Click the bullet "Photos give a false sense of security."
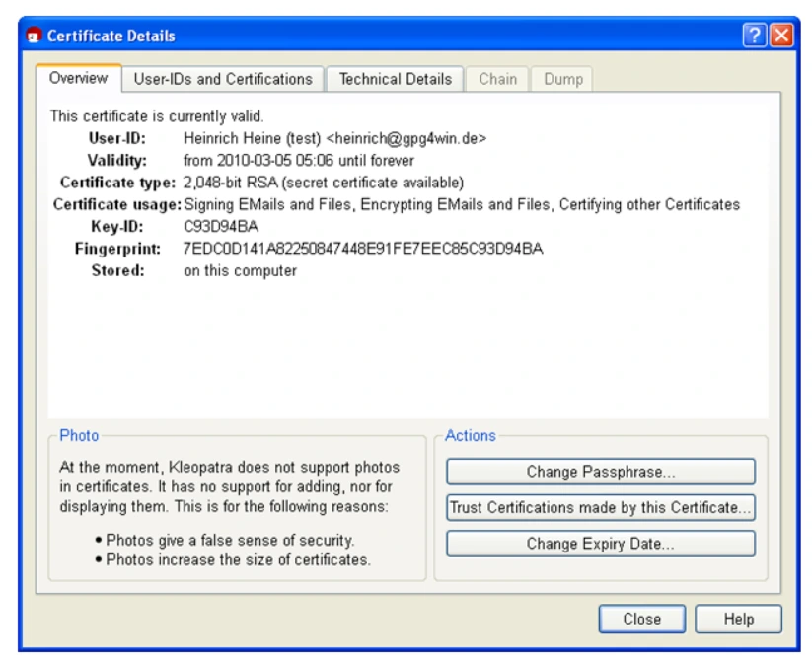The height and width of the screenshot is (662, 812). point(230,540)
